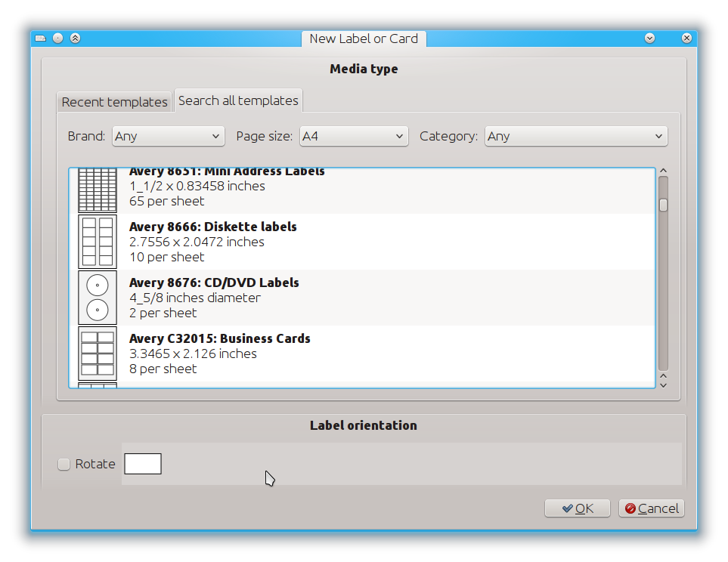
Task: Switch to the Recent templates tab
Action: coord(114,102)
